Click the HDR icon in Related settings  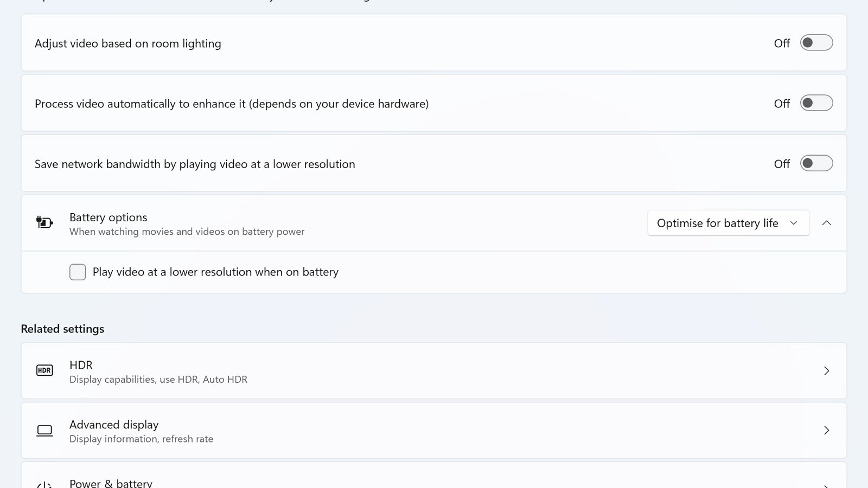(44, 371)
